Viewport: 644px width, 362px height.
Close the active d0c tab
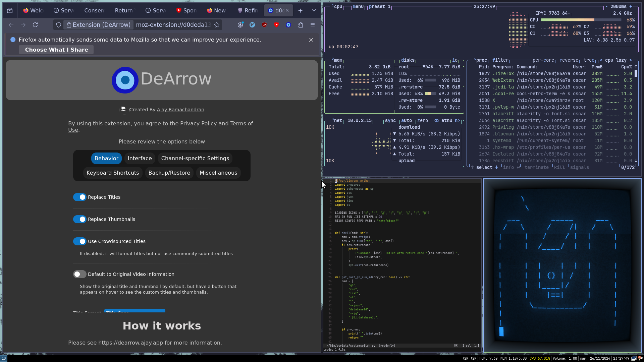click(x=287, y=10)
